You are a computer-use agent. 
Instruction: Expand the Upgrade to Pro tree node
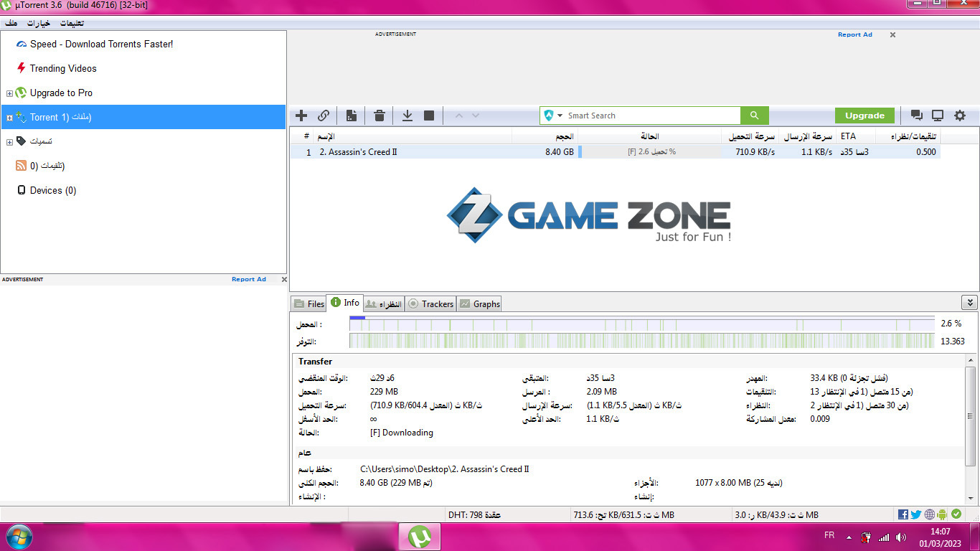pyautogui.click(x=9, y=93)
